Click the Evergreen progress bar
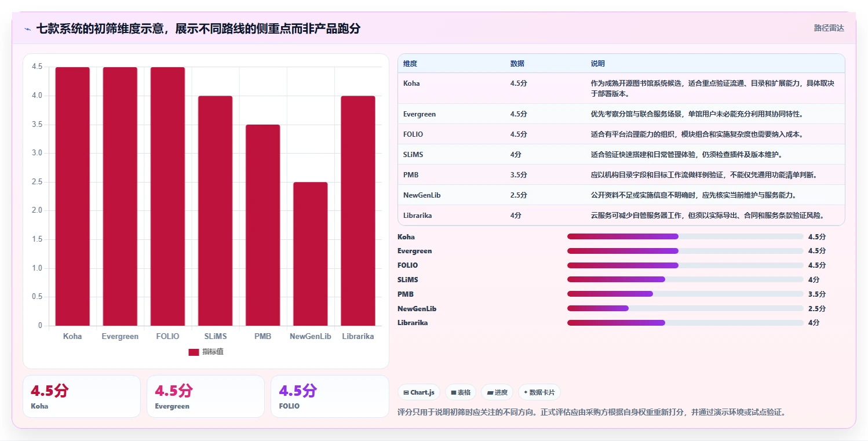 pos(685,251)
